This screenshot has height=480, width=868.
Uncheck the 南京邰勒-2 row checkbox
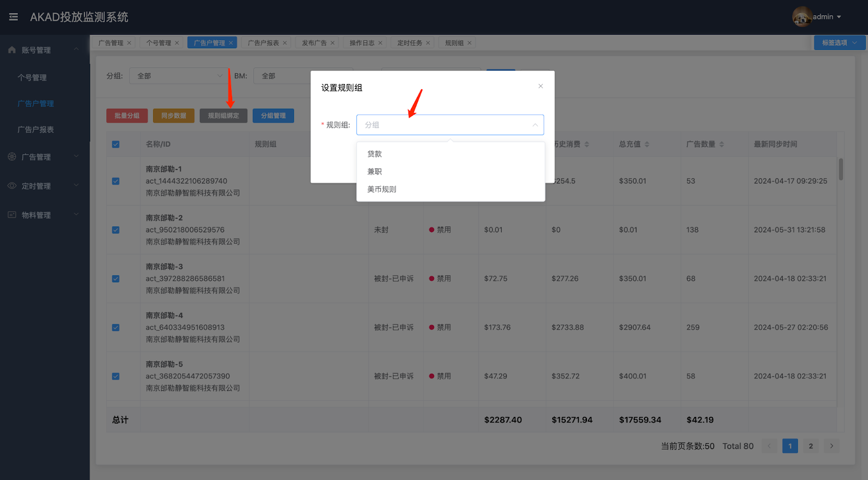coord(116,230)
